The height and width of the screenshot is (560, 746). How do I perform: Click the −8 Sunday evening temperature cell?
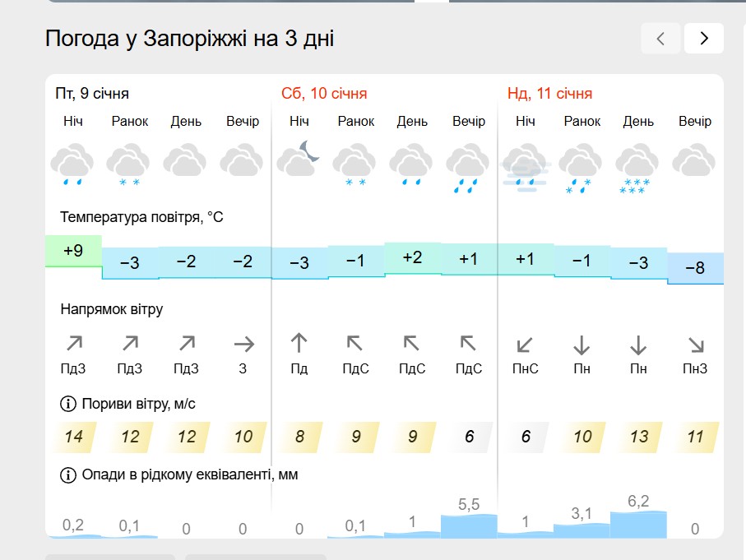(695, 268)
